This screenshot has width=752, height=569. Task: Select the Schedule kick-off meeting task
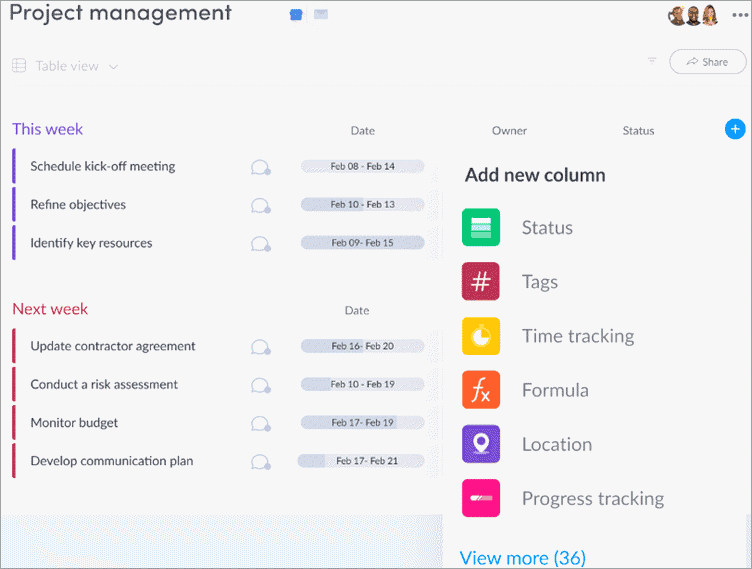pos(103,166)
